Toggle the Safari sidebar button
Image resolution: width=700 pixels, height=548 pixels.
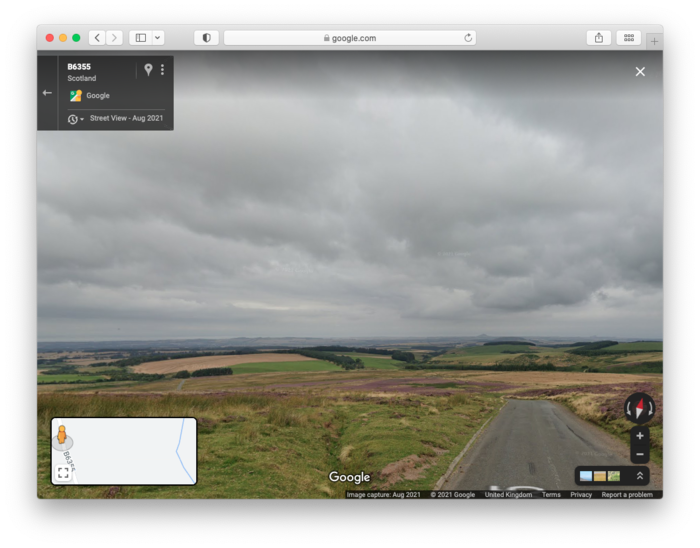[x=141, y=38]
